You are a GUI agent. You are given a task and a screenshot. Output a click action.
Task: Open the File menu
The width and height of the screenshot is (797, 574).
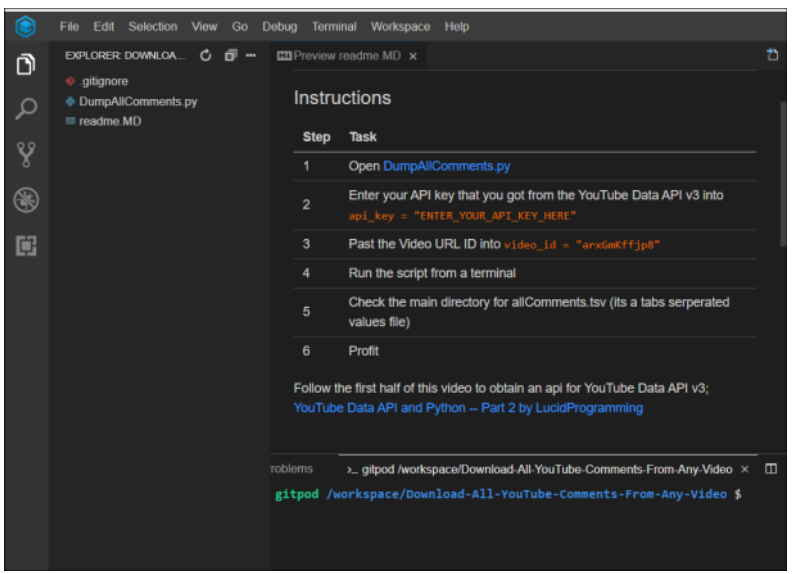(69, 27)
